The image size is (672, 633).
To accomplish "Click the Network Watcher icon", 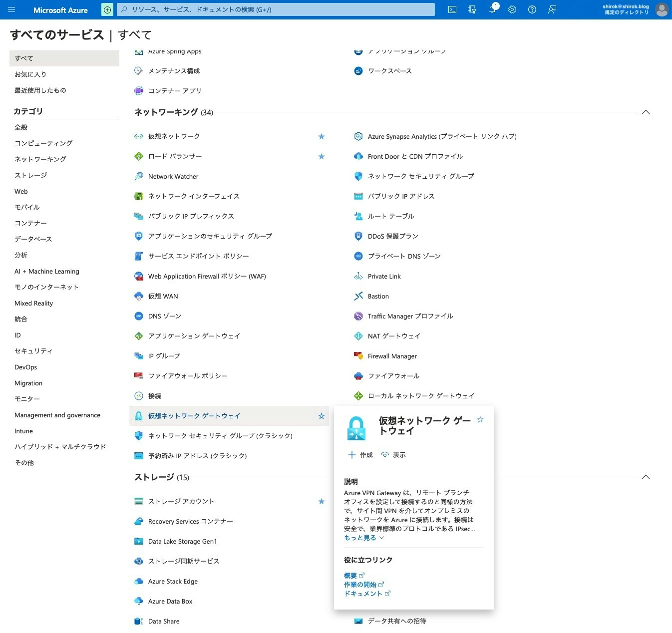I will [x=139, y=176].
